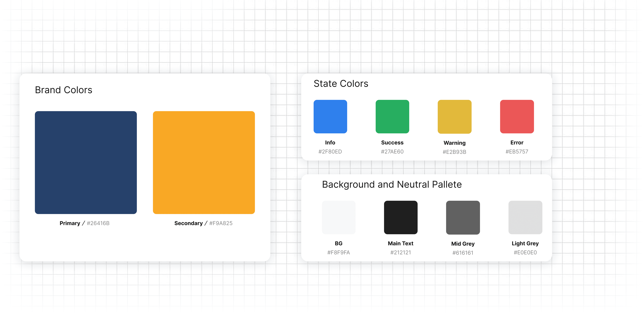644x315 pixels.
Task: Select the #27AE60 hex label
Action: click(392, 152)
